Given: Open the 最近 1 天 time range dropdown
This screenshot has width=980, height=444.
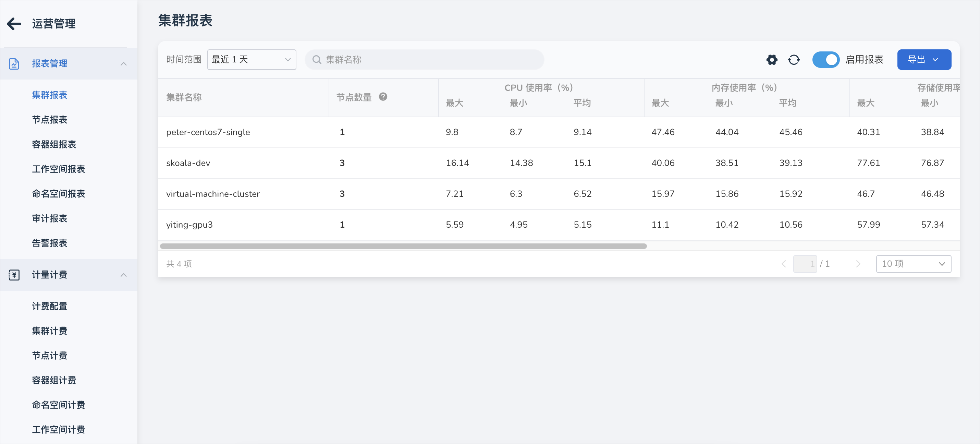Looking at the screenshot, I should (252, 60).
